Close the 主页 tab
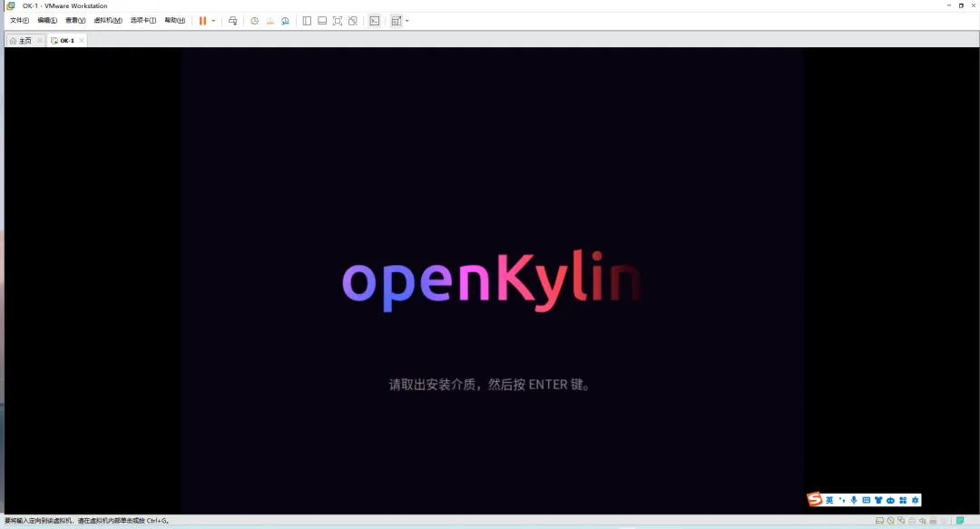The image size is (980, 529). (40, 41)
